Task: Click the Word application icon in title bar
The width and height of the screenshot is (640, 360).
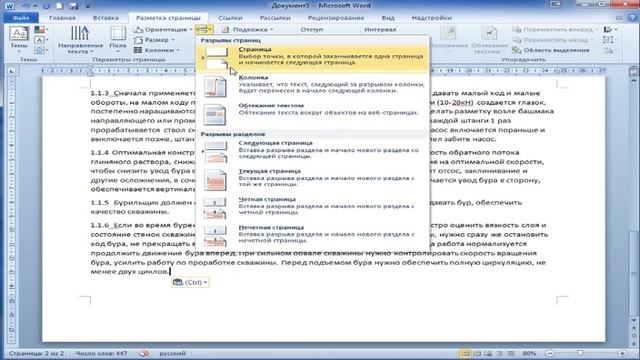Action: tap(9, 6)
